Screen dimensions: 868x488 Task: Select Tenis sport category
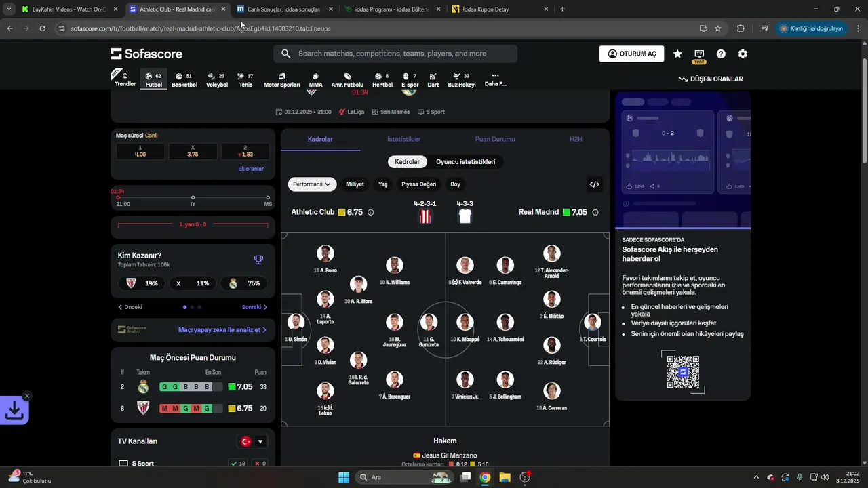click(x=245, y=80)
